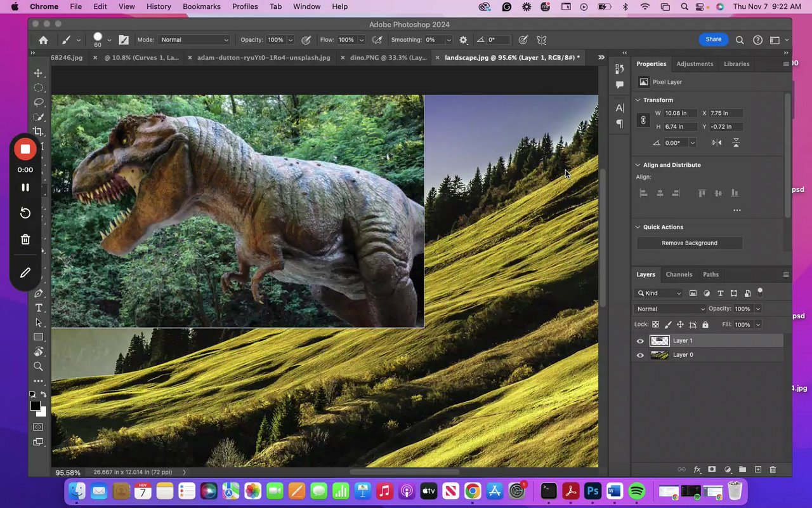Click the Remove Background button

[x=690, y=243]
